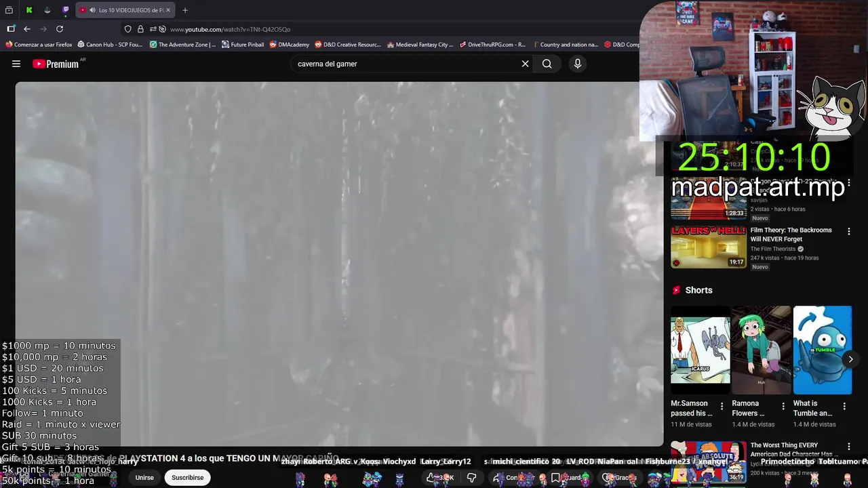Click the Unirse membership button
This screenshot has width=868, height=488.
(x=144, y=477)
